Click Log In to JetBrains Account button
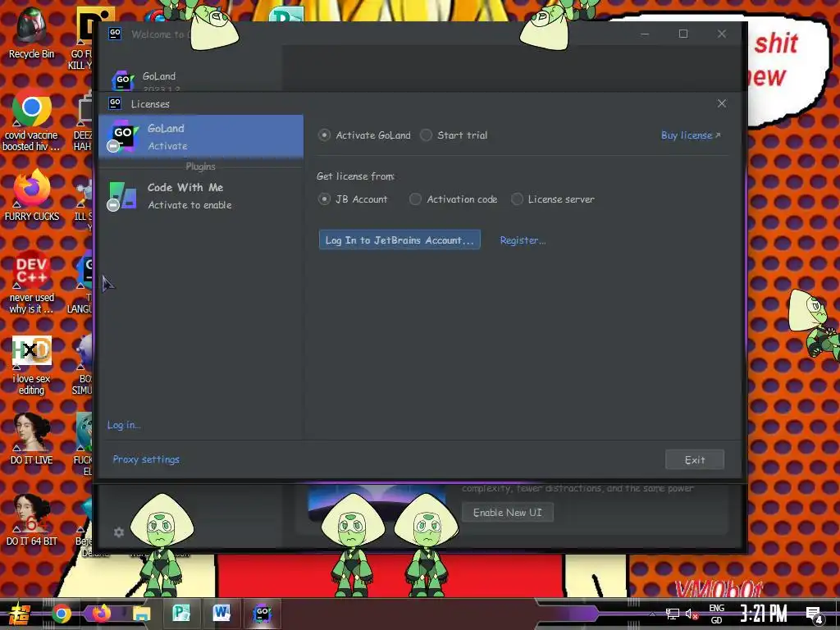This screenshot has width=840, height=630. pyautogui.click(x=399, y=240)
